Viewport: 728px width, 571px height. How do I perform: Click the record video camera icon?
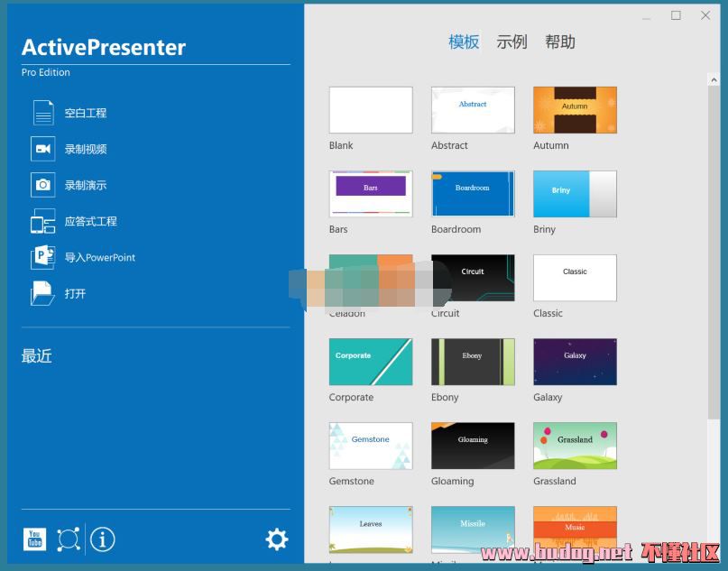coord(42,149)
